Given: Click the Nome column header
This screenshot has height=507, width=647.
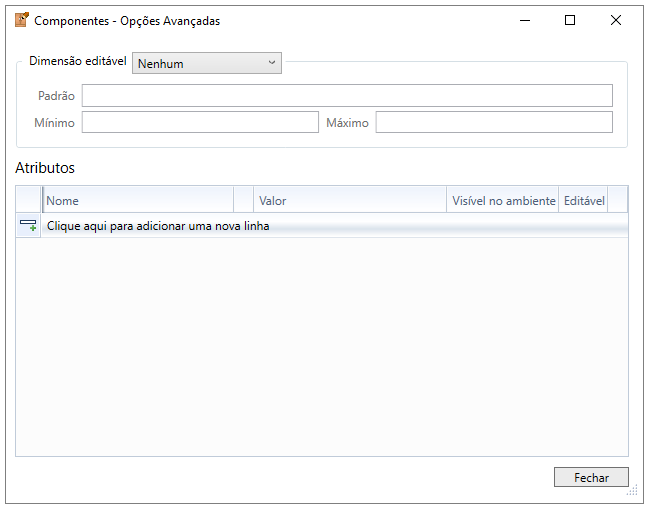Looking at the screenshot, I should point(138,200).
